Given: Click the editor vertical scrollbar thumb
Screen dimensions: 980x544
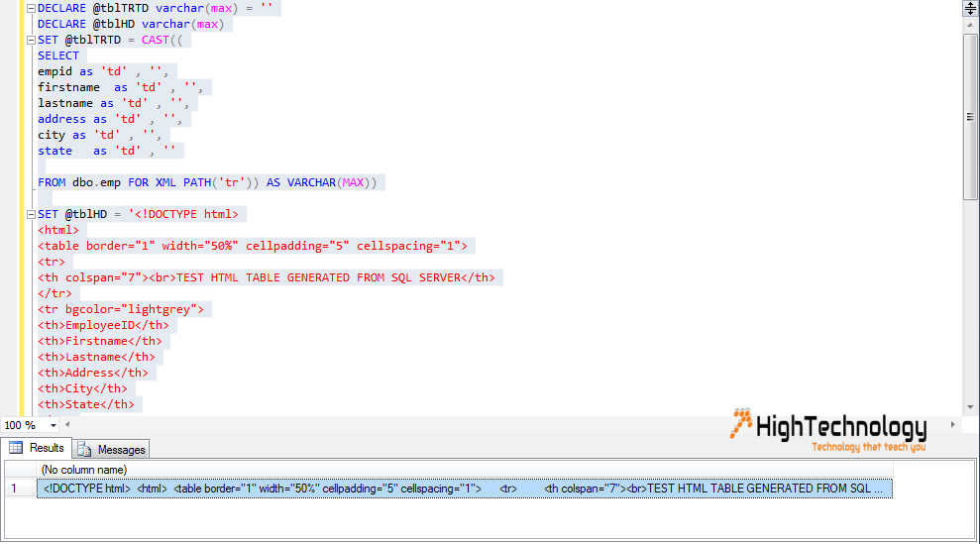Looking at the screenshot, I should [970, 117].
